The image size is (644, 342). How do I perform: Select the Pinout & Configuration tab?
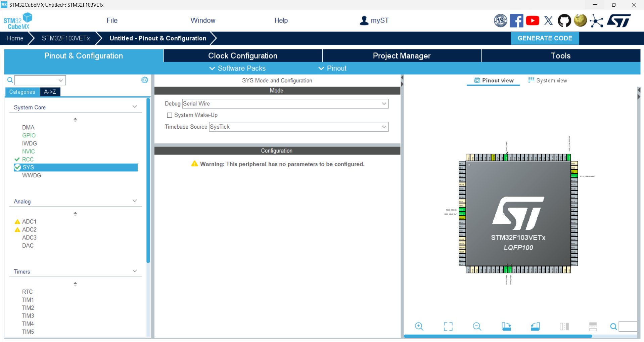[x=84, y=56]
